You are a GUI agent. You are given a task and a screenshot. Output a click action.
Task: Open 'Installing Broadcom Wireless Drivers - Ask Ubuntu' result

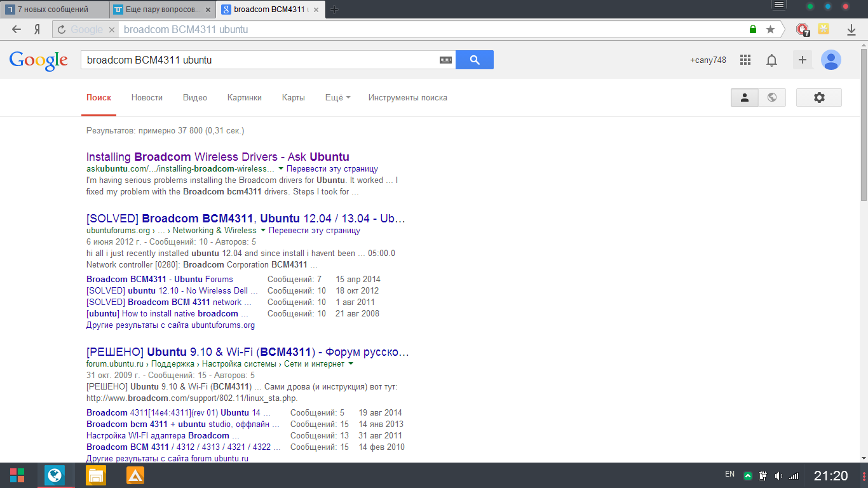click(x=218, y=157)
